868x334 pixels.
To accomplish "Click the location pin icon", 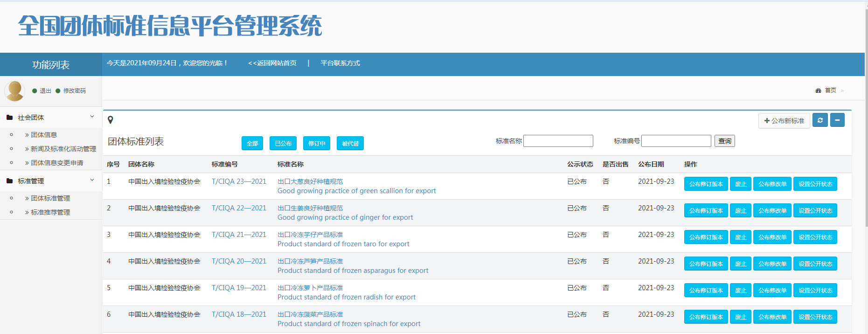I will [x=111, y=120].
